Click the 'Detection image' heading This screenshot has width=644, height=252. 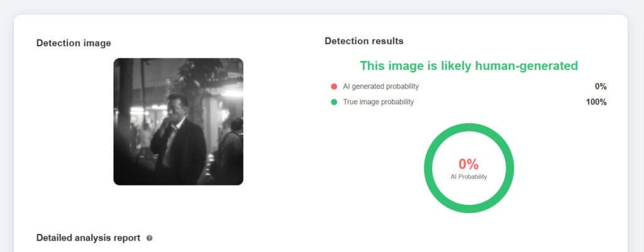coord(74,43)
